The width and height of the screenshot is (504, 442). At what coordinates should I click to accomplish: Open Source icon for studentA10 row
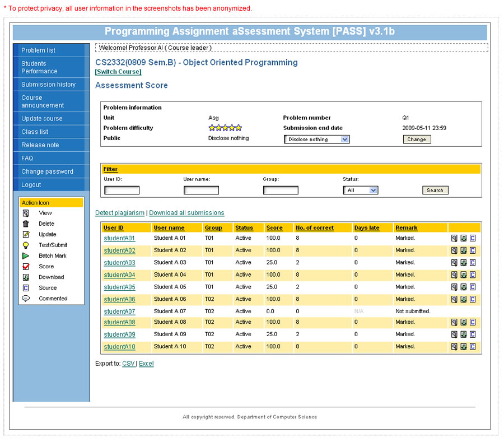click(473, 347)
